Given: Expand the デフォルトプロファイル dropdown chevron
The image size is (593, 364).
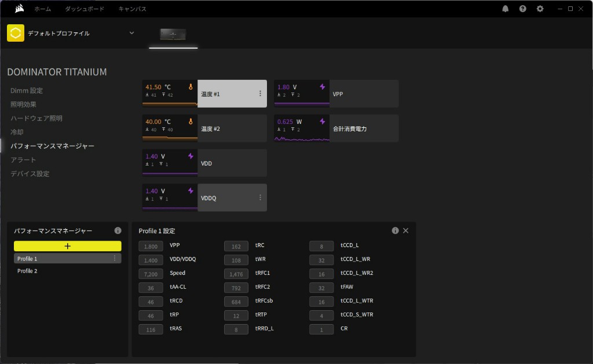Looking at the screenshot, I should coord(131,33).
